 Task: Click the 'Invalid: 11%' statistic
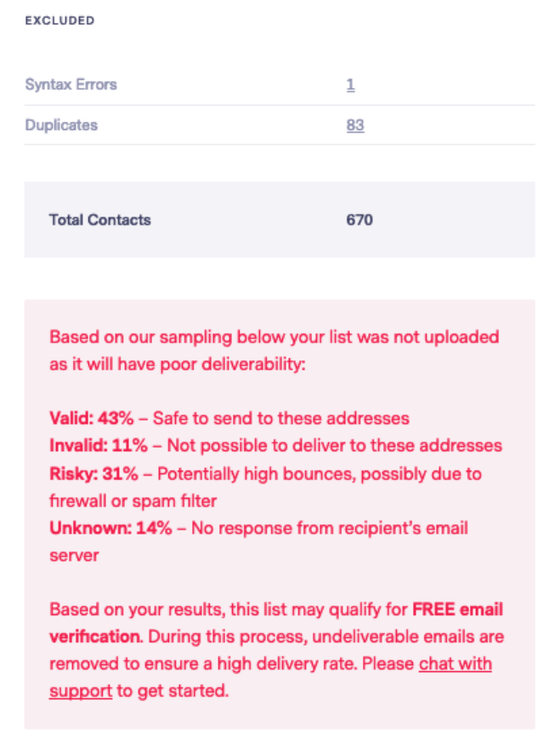click(98, 446)
